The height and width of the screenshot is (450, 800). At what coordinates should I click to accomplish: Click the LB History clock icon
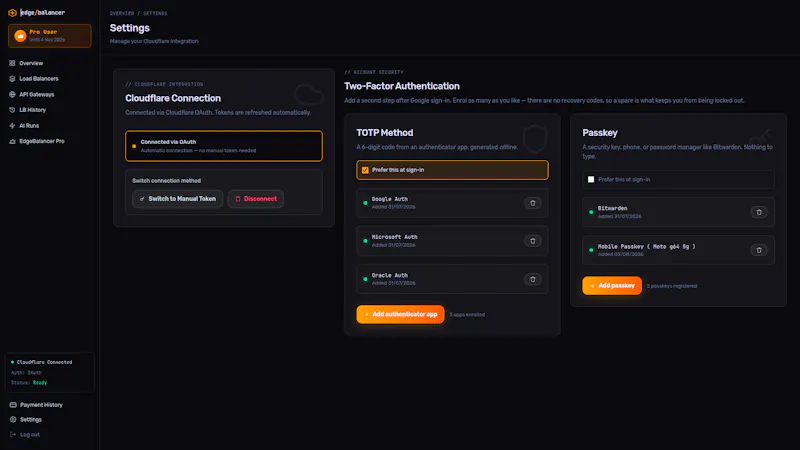(x=12, y=110)
